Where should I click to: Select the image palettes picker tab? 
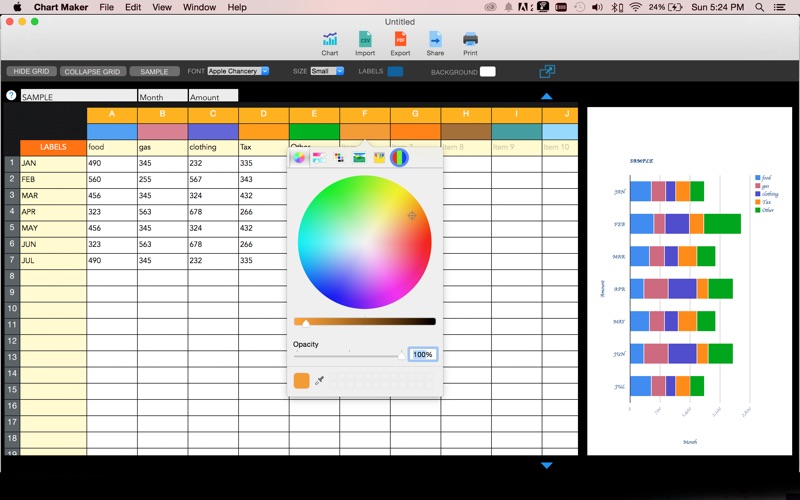point(359,158)
